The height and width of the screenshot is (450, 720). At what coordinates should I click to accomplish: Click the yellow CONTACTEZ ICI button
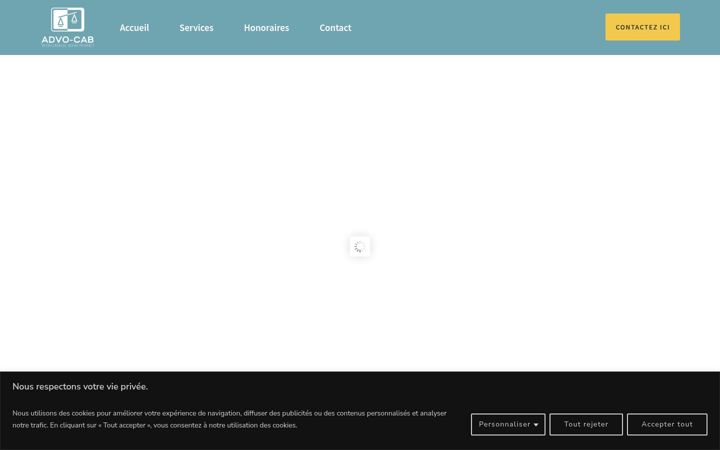click(x=642, y=27)
